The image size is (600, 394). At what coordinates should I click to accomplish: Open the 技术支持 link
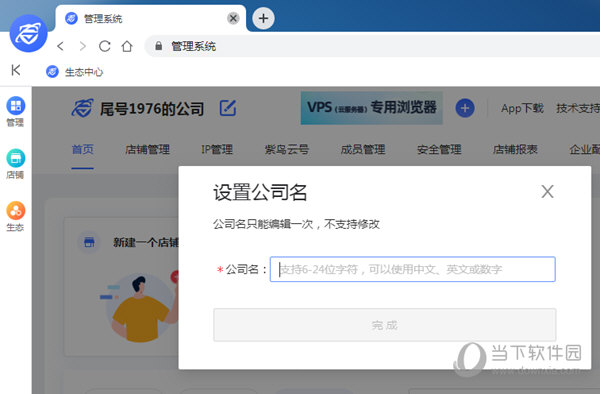pyautogui.click(x=578, y=108)
